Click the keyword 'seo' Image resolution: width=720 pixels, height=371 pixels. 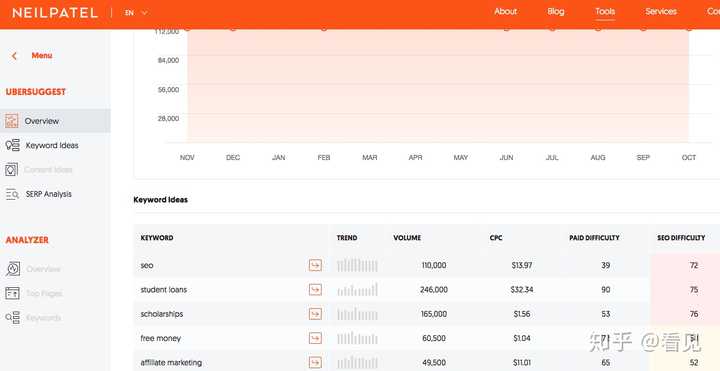[x=147, y=265]
